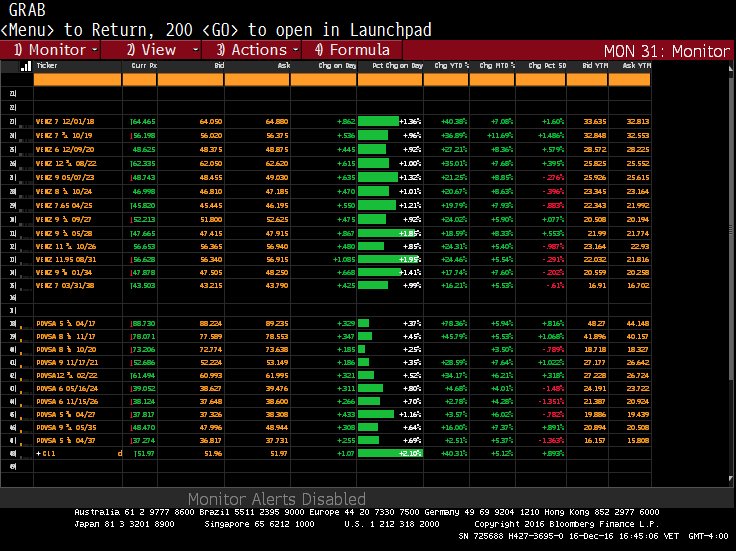Click row number 48 beside CL1
The width and height of the screenshot is (736, 551).
[x=13, y=453]
